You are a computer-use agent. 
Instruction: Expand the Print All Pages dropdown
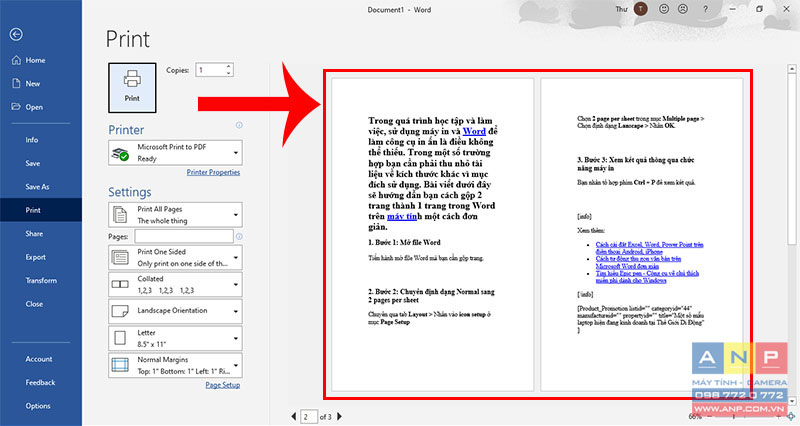coord(175,215)
